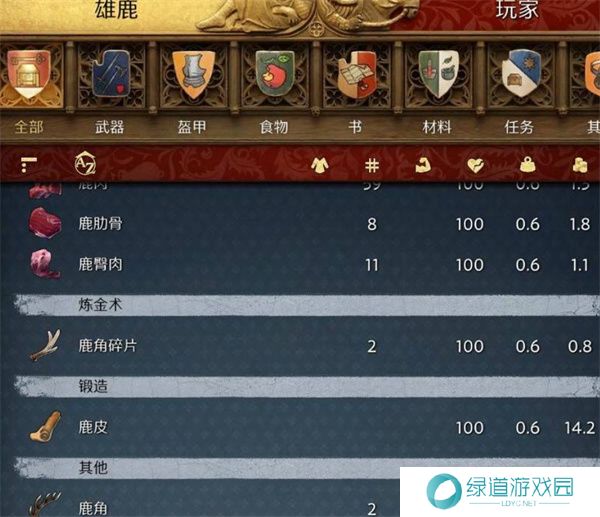This screenshot has width=600, height=517.
Task: Sort by price using coins icon
Action: coord(579,165)
